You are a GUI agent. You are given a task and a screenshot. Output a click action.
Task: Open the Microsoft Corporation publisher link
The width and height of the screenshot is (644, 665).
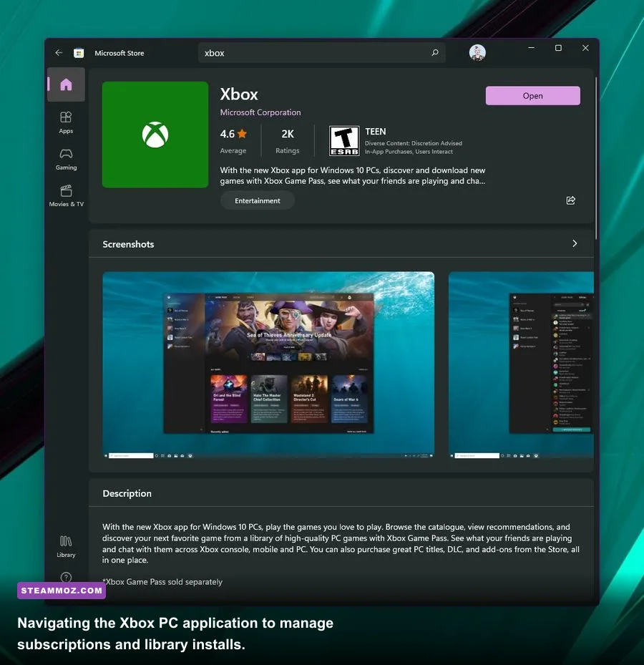pyautogui.click(x=260, y=112)
